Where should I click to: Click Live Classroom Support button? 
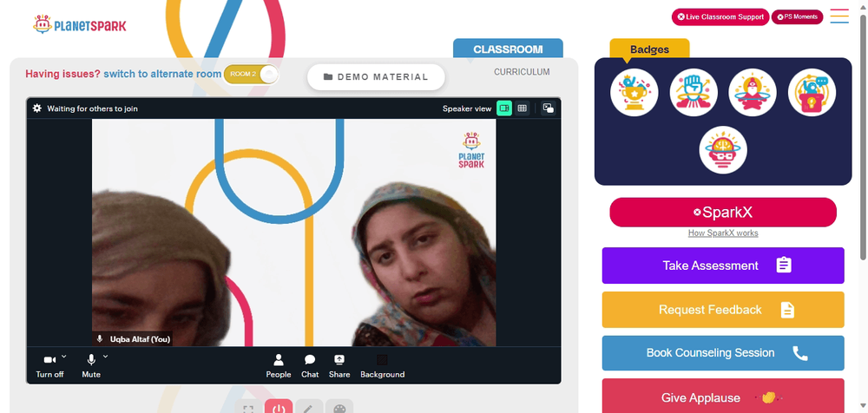tap(720, 16)
